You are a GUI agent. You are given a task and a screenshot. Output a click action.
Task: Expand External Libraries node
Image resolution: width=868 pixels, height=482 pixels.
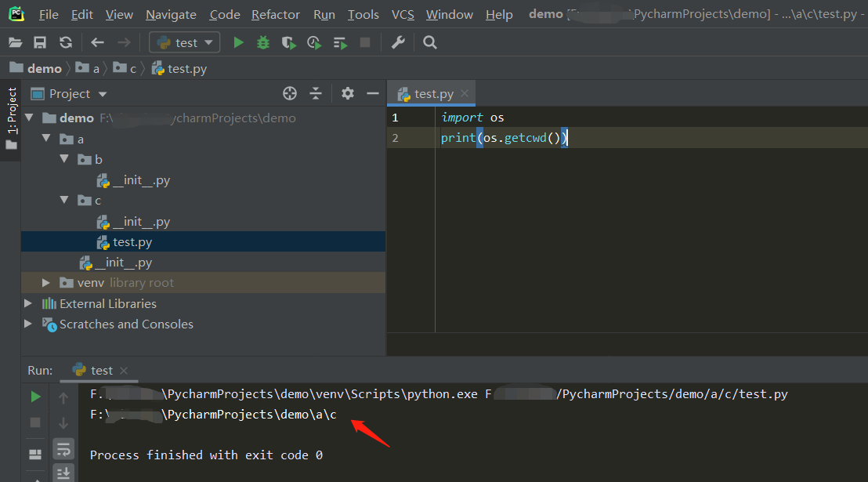27,303
